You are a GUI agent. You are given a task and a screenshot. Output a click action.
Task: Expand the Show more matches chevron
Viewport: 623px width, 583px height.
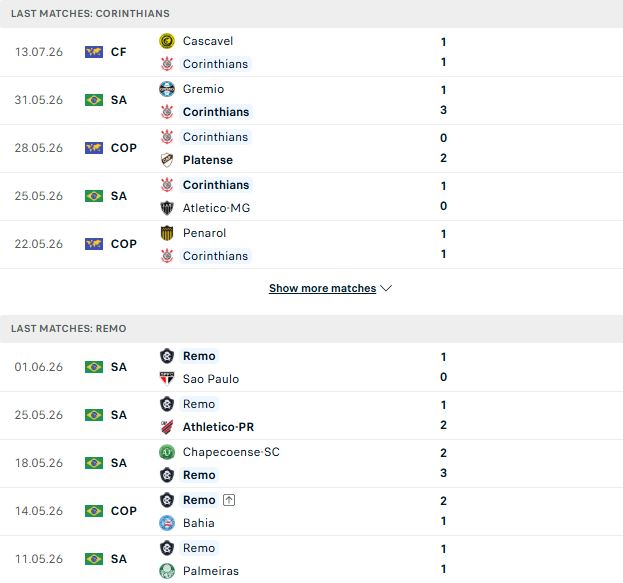point(386,288)
